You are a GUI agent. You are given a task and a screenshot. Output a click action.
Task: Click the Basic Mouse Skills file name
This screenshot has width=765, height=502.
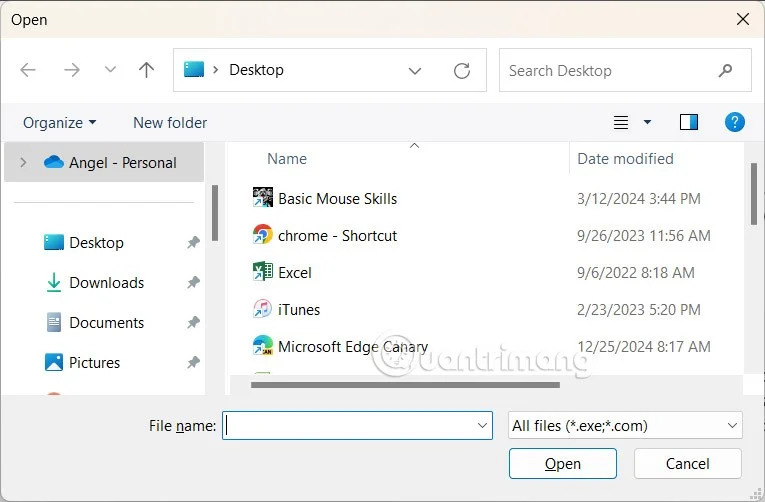click(x=338, y=199)
